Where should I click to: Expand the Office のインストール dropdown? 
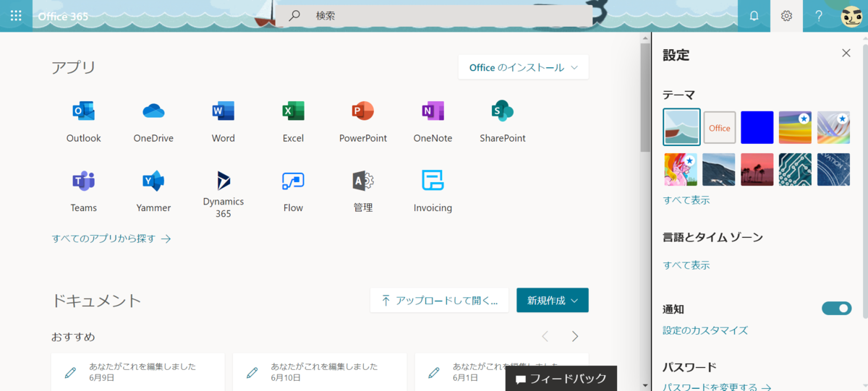click(523, 67)
